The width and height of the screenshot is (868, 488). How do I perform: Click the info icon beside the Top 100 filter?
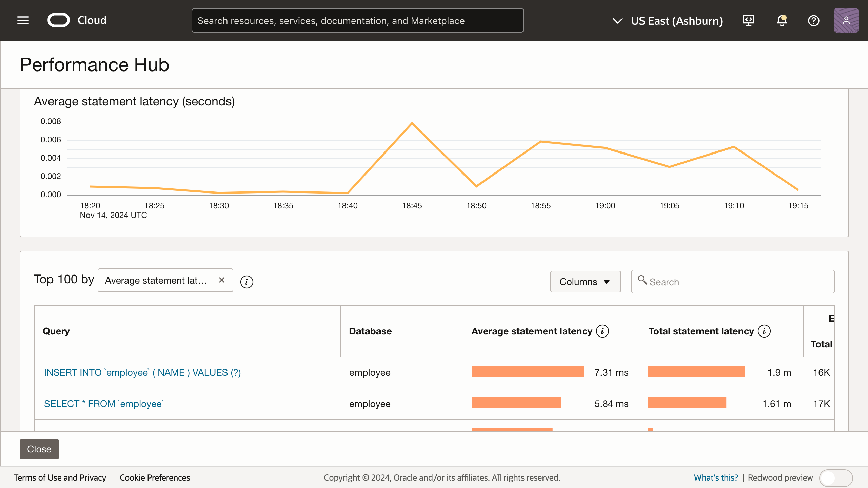[246, 281]
